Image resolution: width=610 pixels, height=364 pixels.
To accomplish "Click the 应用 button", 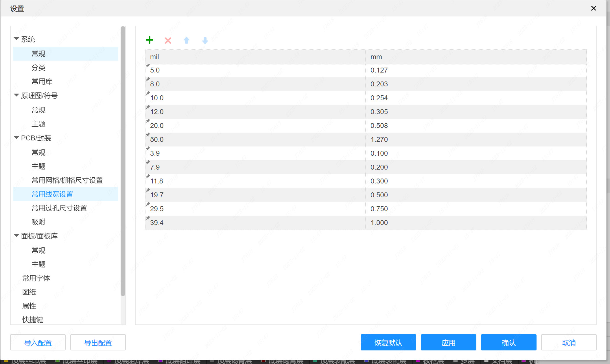I will tap(449, 343).
